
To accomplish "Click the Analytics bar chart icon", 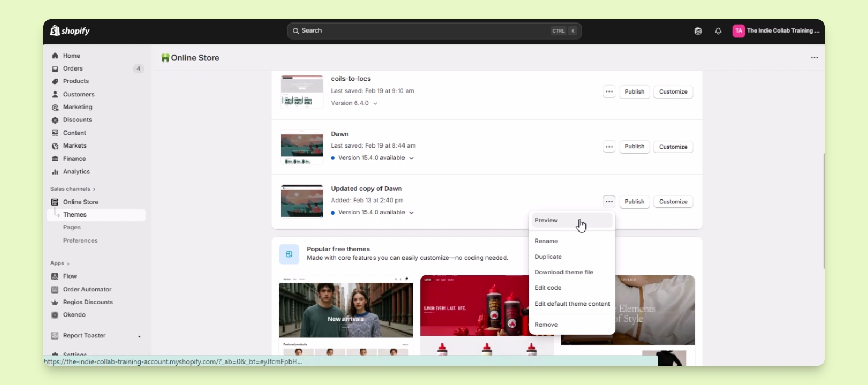I will pos(55,172).
